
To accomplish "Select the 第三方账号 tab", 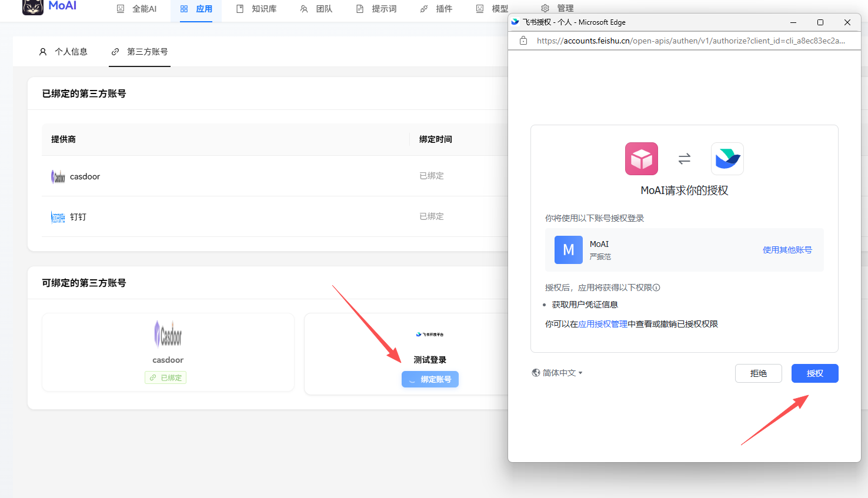I will (140, 52).
